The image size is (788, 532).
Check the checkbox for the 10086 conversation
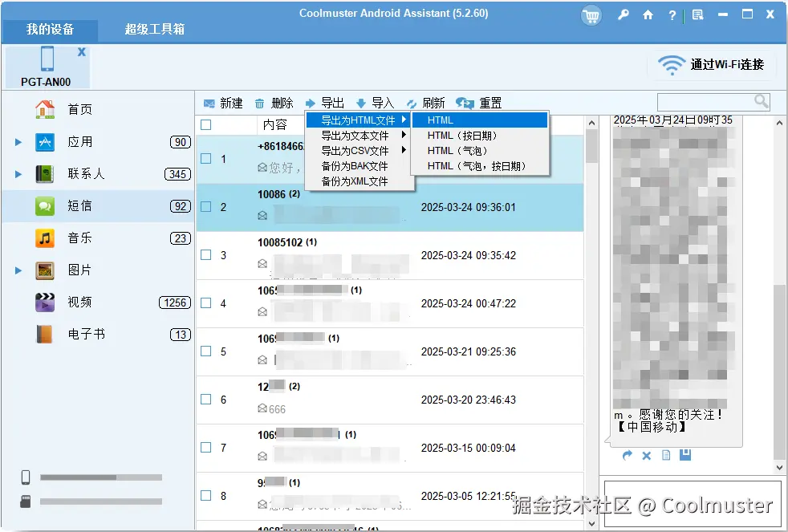tap(206, 206)
